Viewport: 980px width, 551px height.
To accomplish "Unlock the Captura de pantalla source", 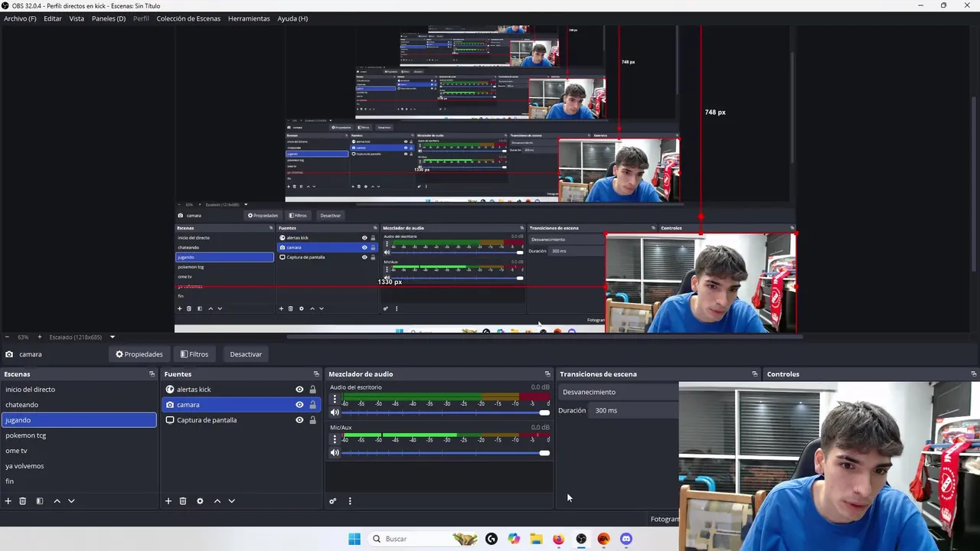I will 312,420.
